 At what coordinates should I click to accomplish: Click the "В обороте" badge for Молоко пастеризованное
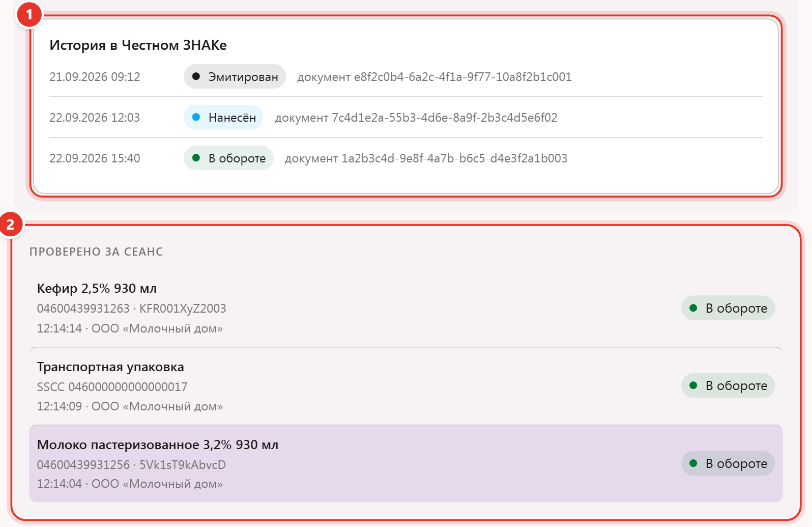(x=728, y=463)
